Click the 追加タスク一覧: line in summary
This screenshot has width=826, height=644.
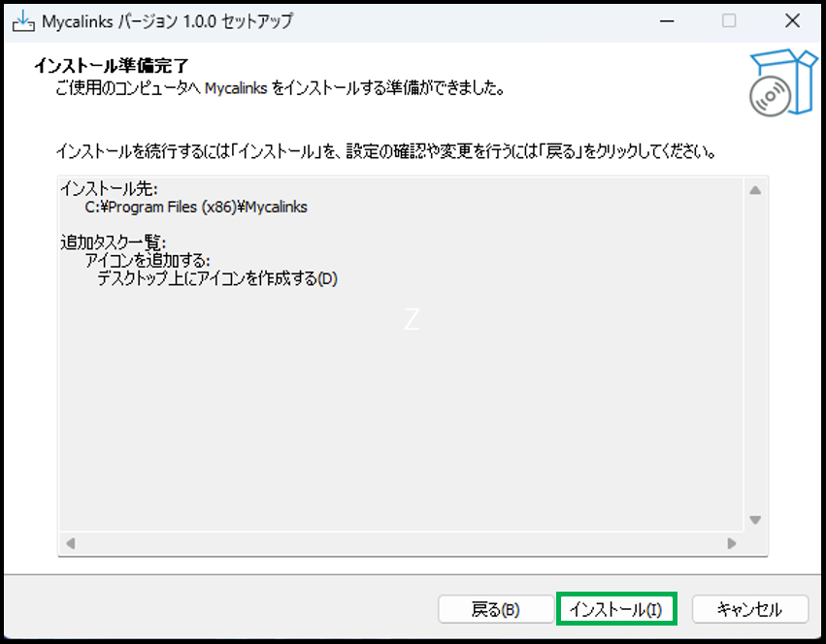click(x=114, y=242)
